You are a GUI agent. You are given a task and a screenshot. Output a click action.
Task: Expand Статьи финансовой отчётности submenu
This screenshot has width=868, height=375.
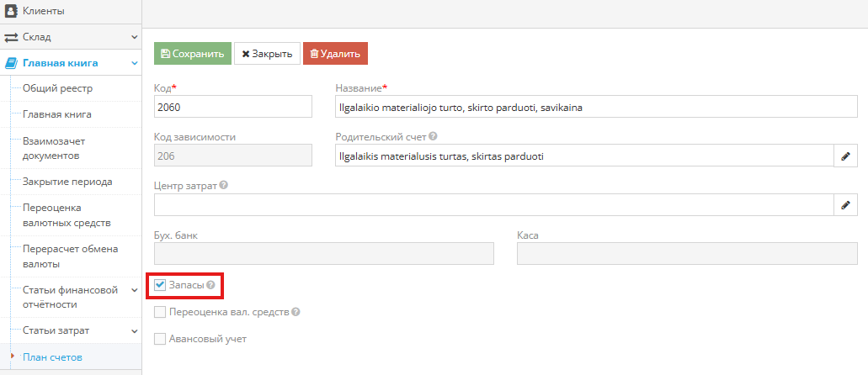[134, 290]
